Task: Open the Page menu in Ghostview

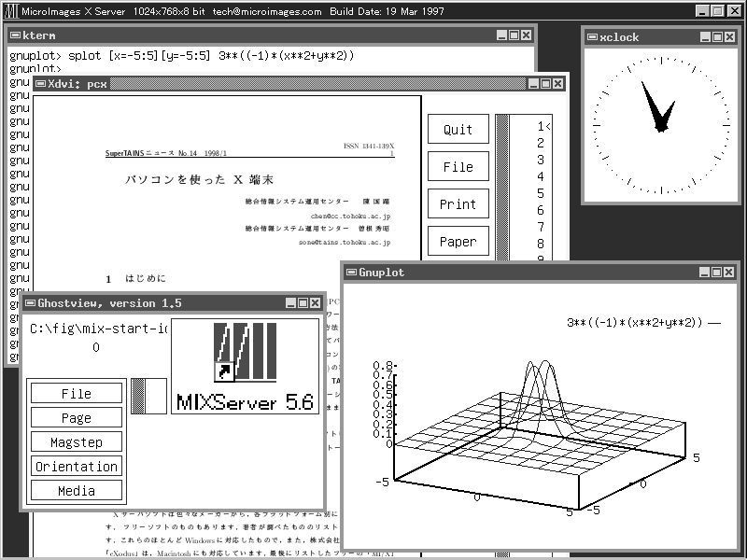Action: click(77, 417)
